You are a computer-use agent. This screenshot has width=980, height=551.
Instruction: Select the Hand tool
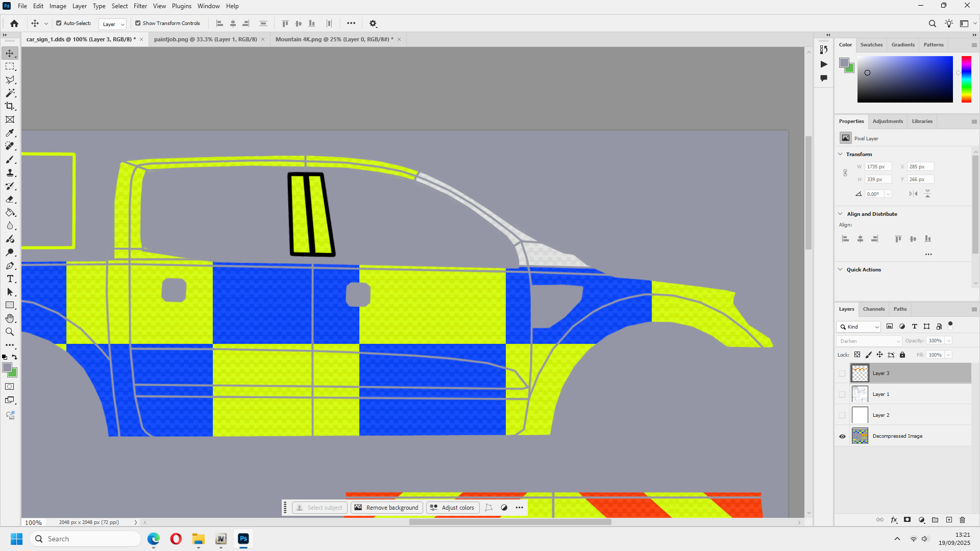point(10,318)
